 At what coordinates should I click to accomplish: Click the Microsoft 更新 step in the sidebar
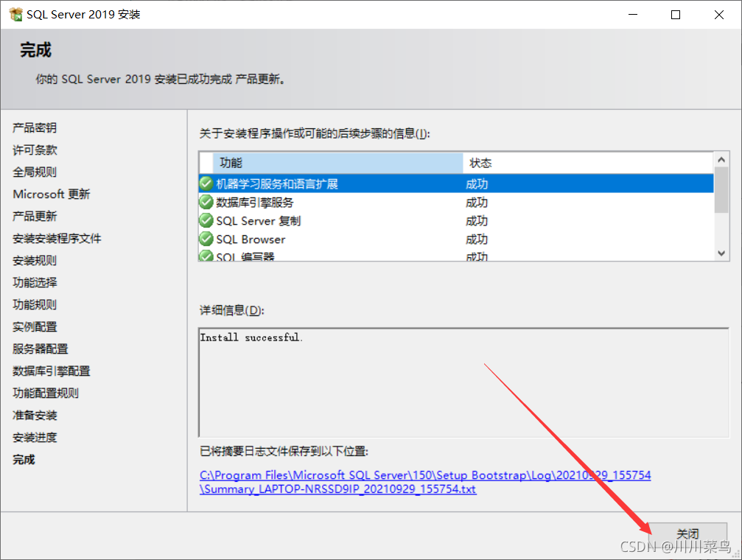[52, 194]
